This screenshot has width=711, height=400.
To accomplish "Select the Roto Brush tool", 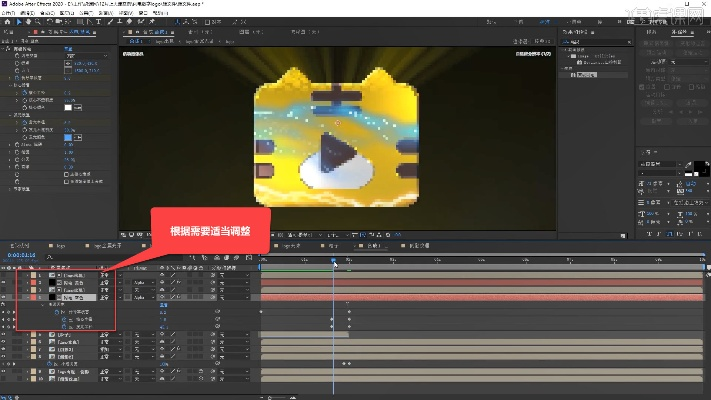I will pyautogui.click(x=141, y=22).
